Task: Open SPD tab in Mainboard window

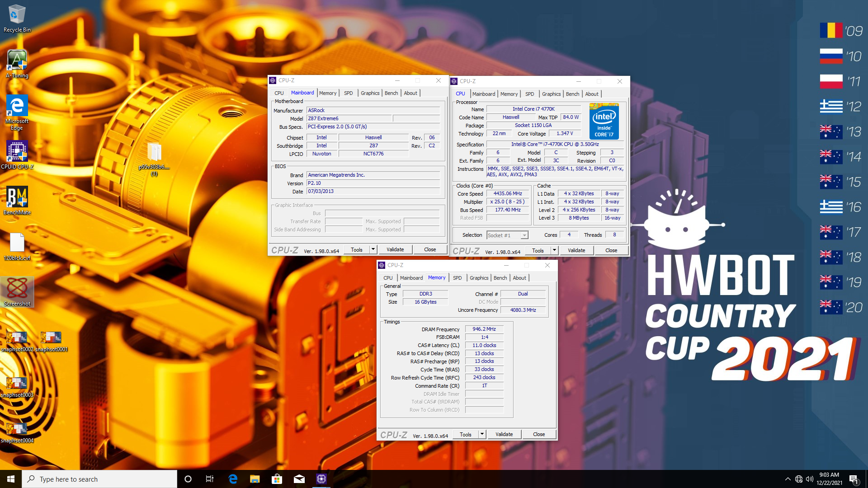Action: click(348, 93)
